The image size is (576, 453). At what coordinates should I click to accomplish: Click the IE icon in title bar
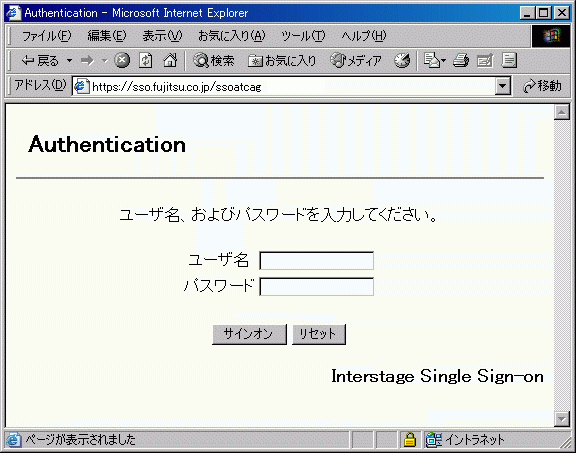[x=14, y=13]
